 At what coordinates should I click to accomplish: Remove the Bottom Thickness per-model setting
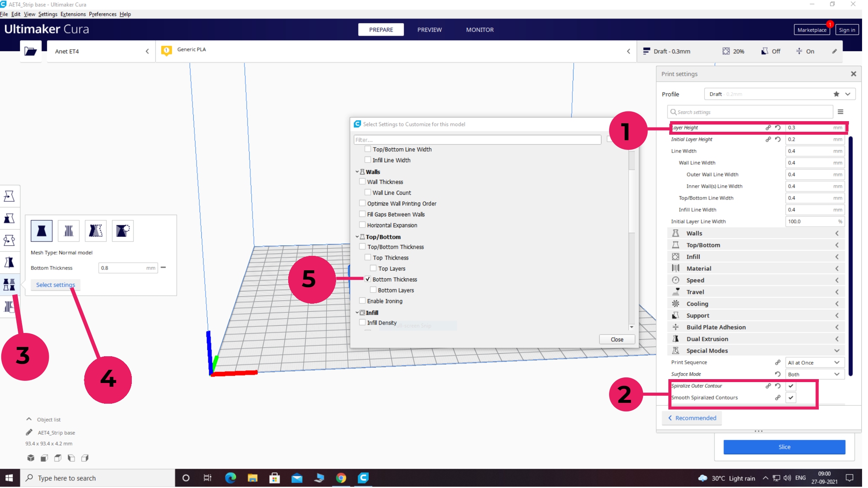[163, 268]
